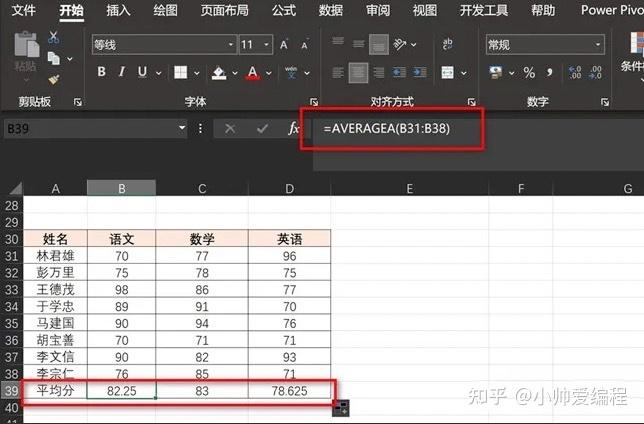Open 开发工具 tab
The image size is (644, 424).
click(484, 10)
